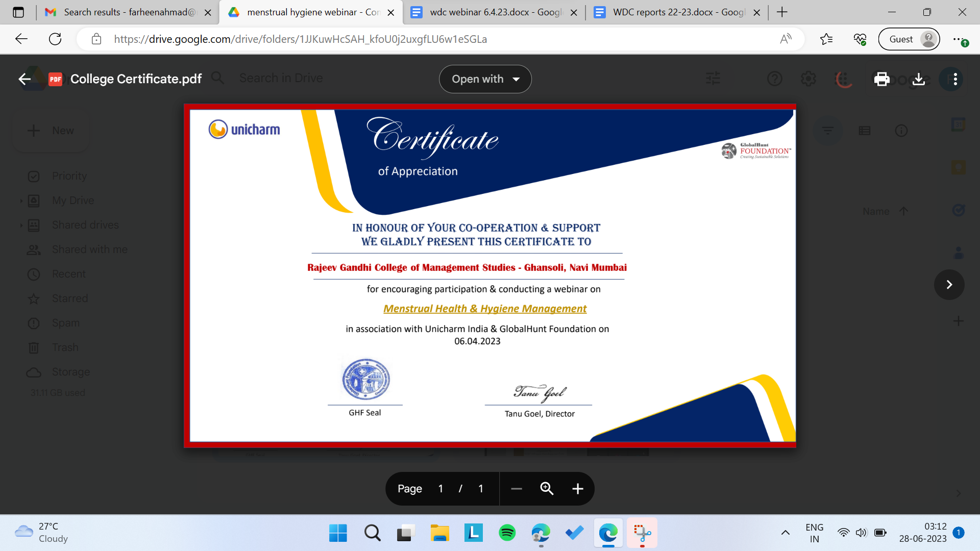
Task: Go back in browser history
Action: coord(21,39)
